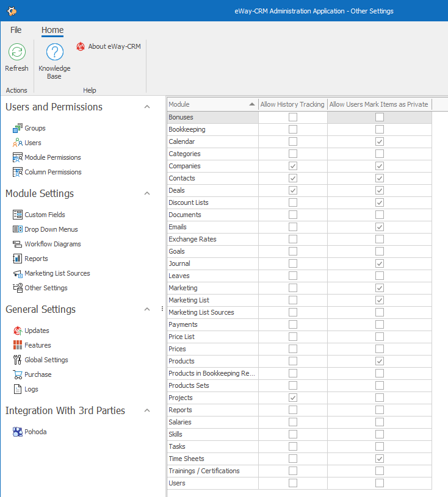Screen dimensions: 448x497
Task: Click the Module column sort arrow
Action: (x=252, y=104)
